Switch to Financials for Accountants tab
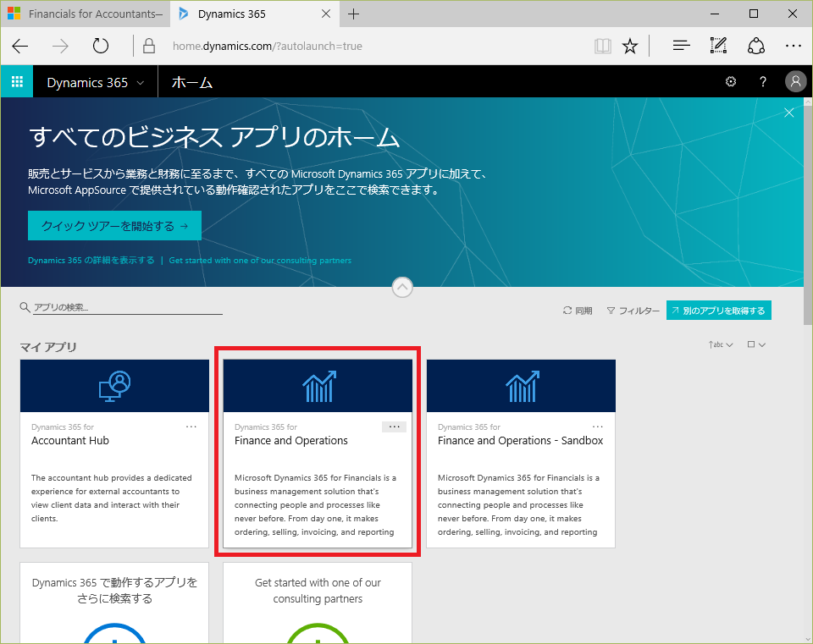Screen dimensions: 813x644 pos(86,14)
